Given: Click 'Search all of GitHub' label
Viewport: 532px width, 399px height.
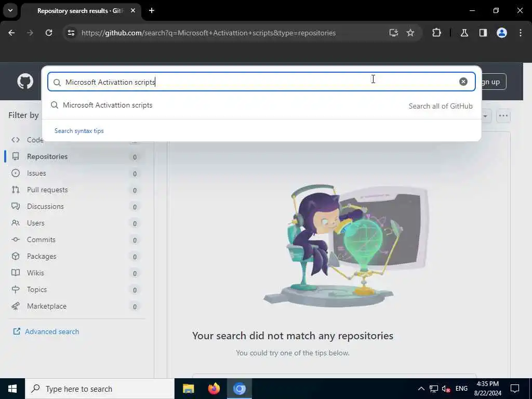Looking at the screenshot, I should [441, 106].
